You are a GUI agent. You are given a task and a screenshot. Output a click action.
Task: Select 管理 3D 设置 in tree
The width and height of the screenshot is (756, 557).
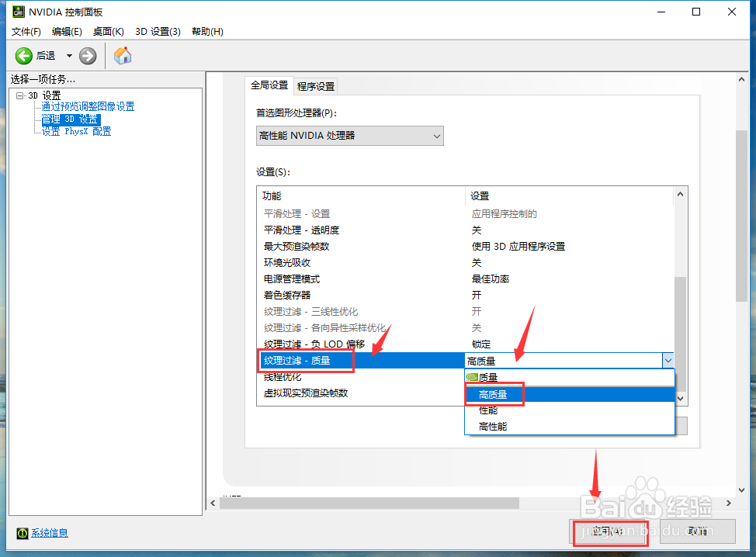tap(71, 119)
